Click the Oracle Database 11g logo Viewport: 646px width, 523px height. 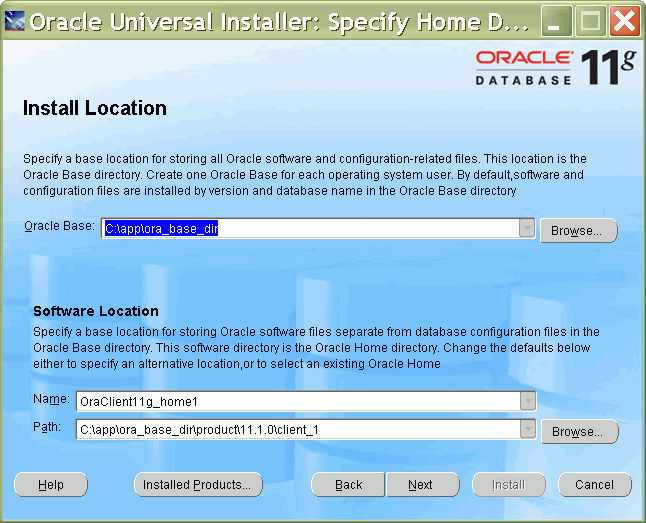[x=556, y=67]
